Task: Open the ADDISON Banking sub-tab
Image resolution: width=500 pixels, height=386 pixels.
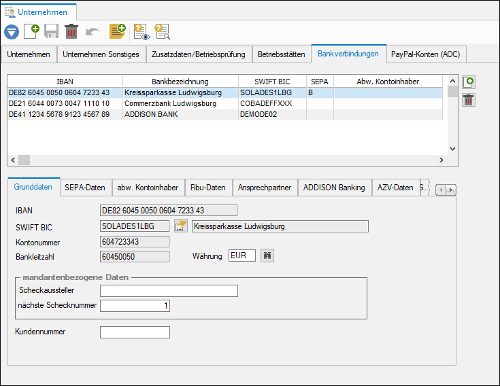Action: [x=334, y=188]
